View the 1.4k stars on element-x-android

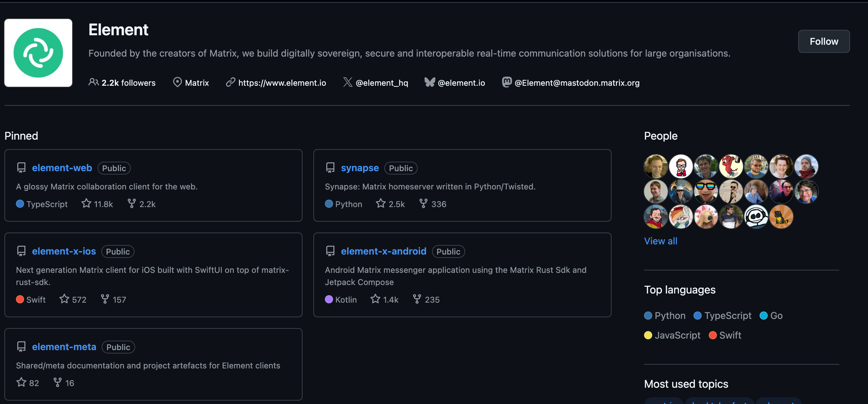385,300
